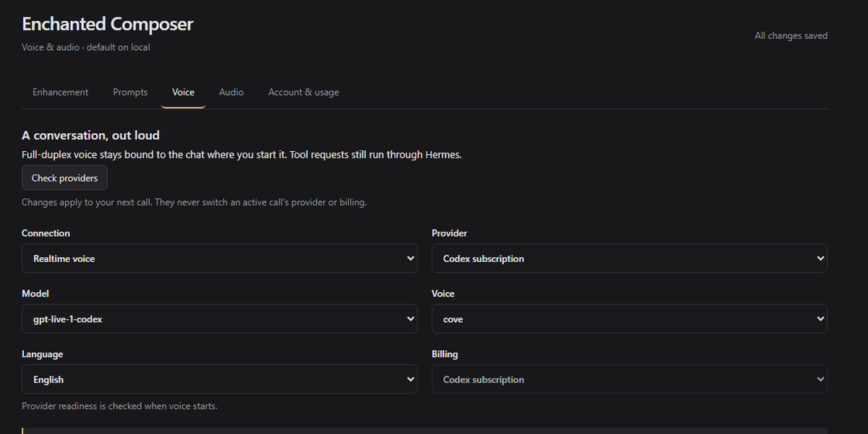The image size is (868, 434).
Task: Click the Enchanted Composer title
Action: 108,24
